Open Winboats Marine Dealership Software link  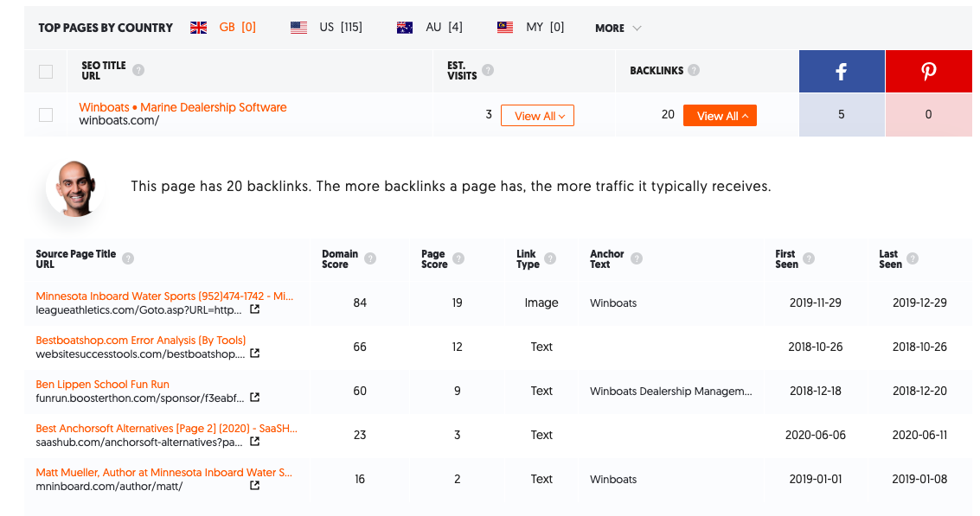pyautogui.click(x=183, y=107)
